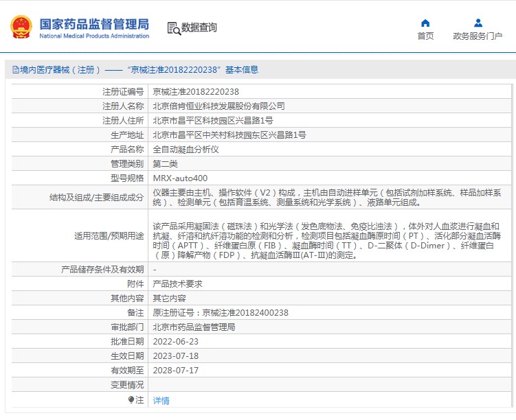Click the 备注 row label
Viewport: 516px width, 420px height.
tap(135, 313)
